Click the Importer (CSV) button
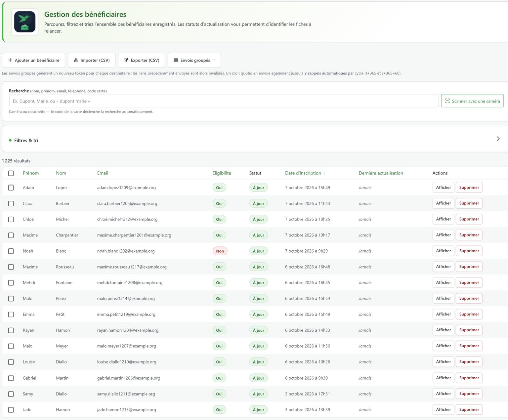 click(92, 60)
